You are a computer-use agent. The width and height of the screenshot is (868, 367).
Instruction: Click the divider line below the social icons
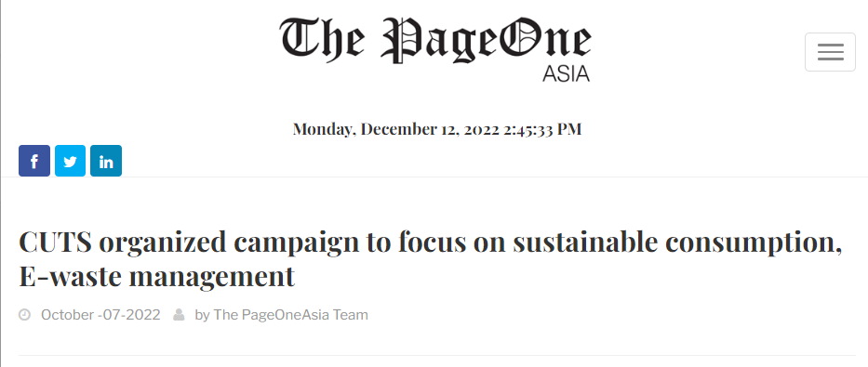(434, 177)
